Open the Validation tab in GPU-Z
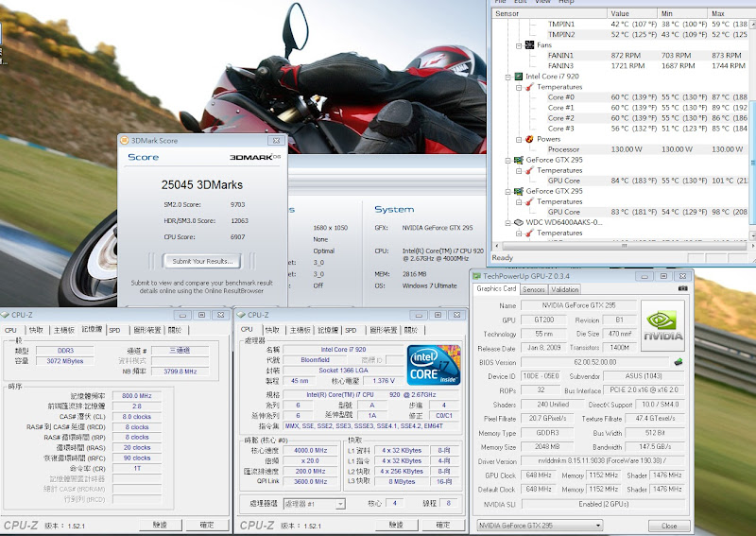The image size is (756, 536). 565,289
